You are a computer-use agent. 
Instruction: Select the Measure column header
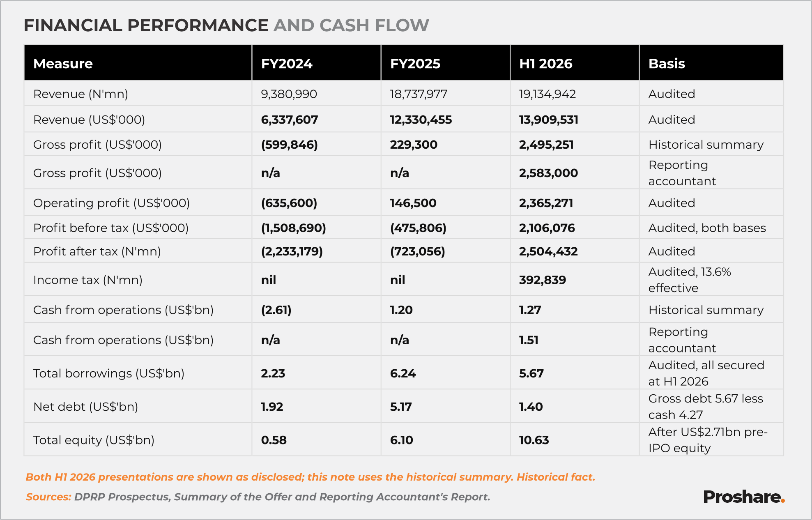[x=63, y=64]
